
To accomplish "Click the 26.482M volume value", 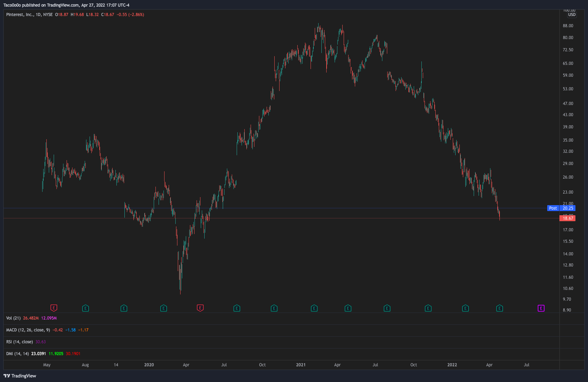I will pyautogui.click(x=31, y=318).
